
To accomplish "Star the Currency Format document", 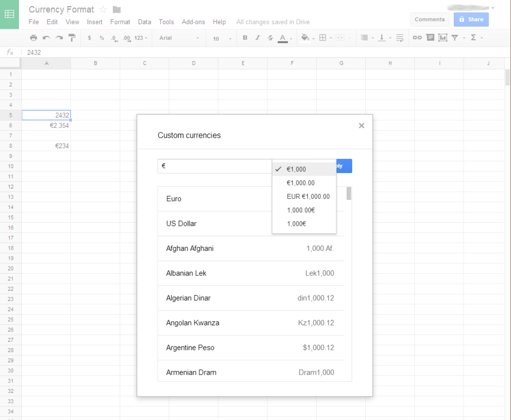I will (103, 9).
